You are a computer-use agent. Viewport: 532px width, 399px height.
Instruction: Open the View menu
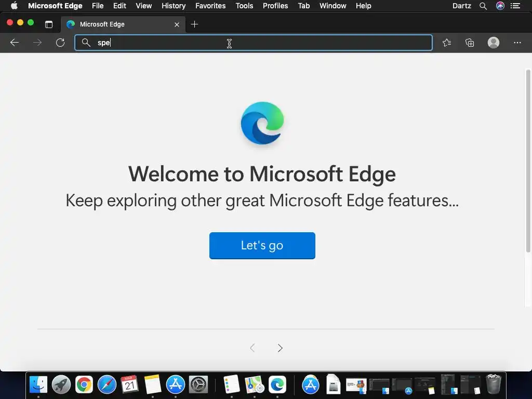coord(144,6)
